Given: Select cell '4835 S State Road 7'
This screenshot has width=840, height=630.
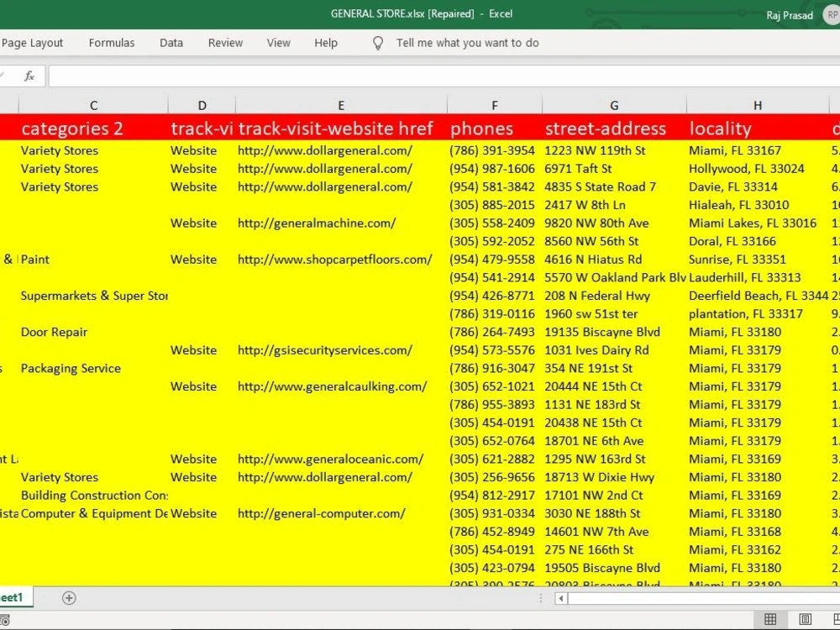Looking at the screenshot, I should [615, 187].
